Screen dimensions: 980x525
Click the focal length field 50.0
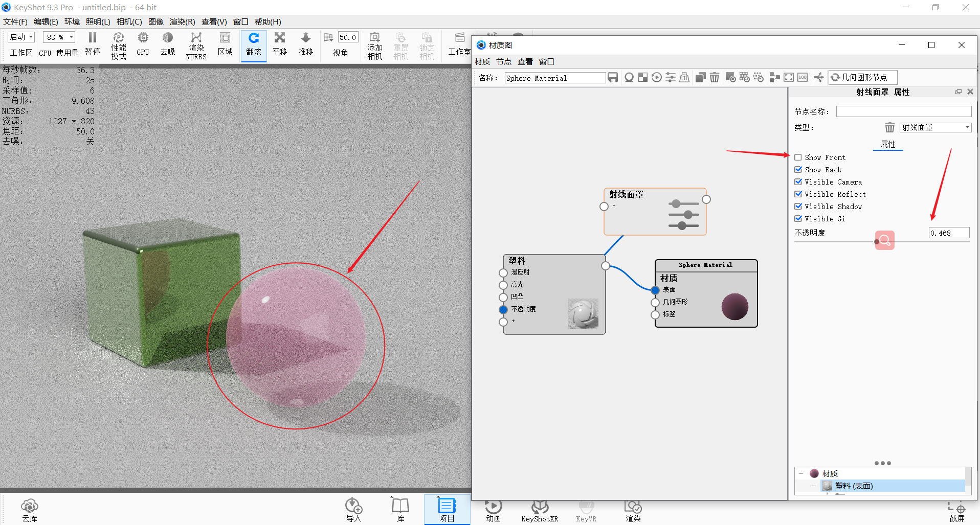pos(348,37)
